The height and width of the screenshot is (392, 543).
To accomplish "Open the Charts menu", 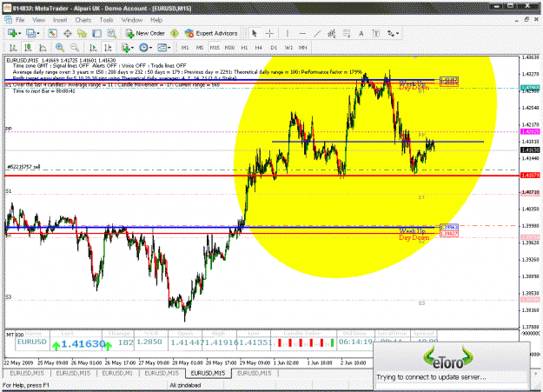I will coord(83,20).
